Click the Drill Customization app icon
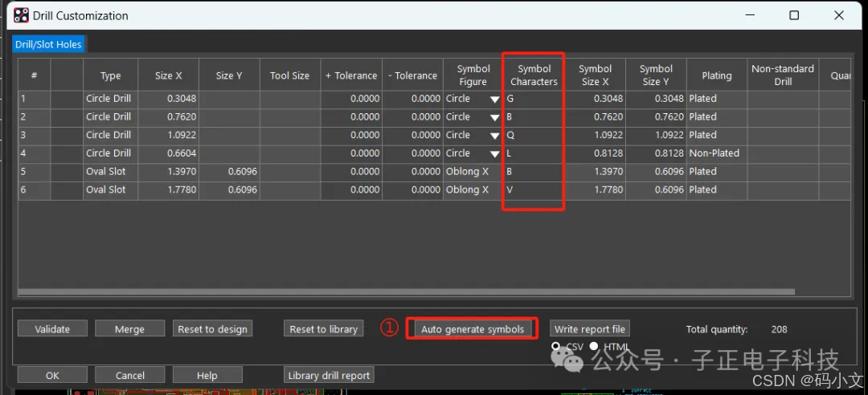Viewport: 868px width, 395px height. (x=21, y=15)
